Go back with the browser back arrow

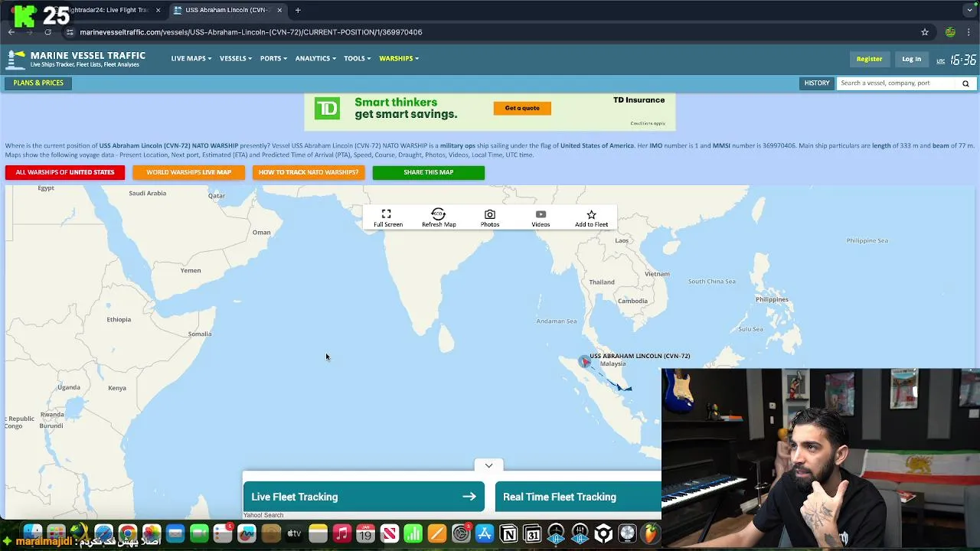(x=11, y=32)
